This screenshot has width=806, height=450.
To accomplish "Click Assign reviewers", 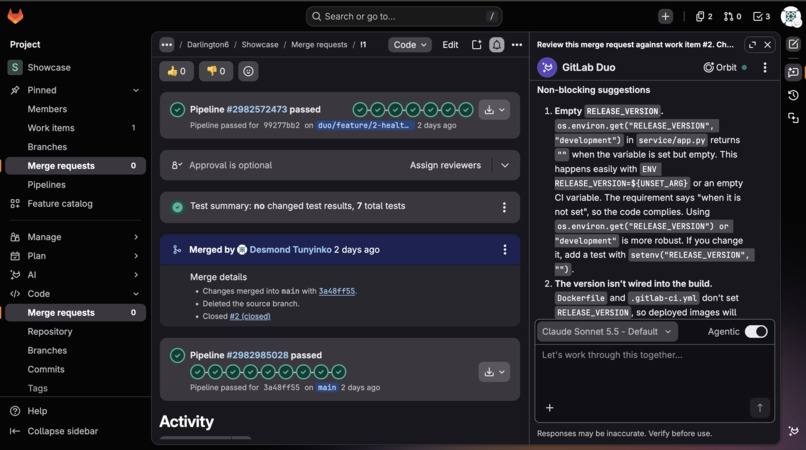I will click(x=445, y=165).
